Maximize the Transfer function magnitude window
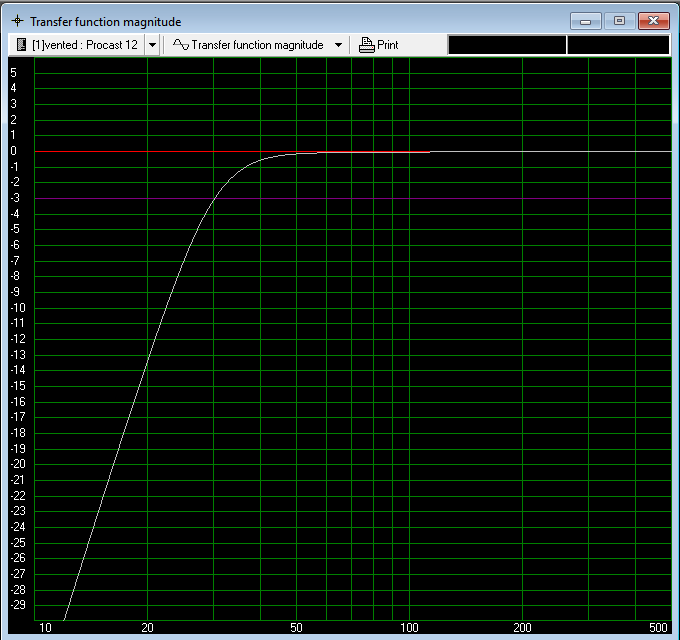The height and width of the screenshot is (640, 680). [x=619, y=21]
